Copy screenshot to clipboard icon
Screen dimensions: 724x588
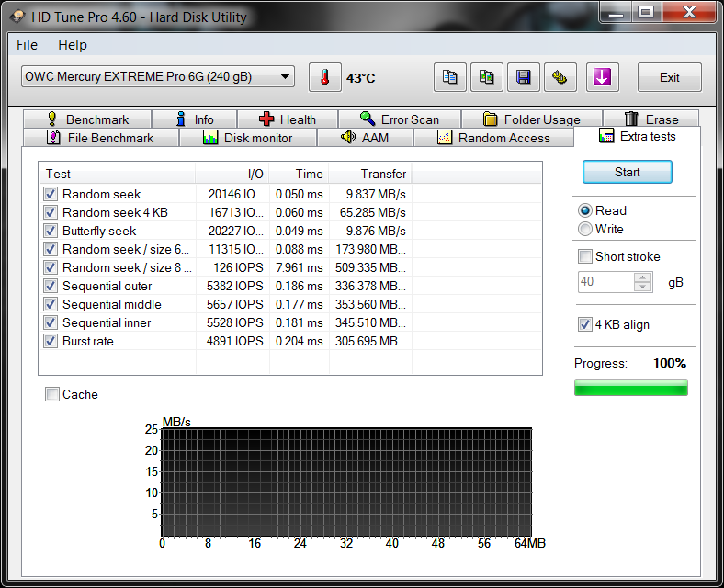(486, 78)
